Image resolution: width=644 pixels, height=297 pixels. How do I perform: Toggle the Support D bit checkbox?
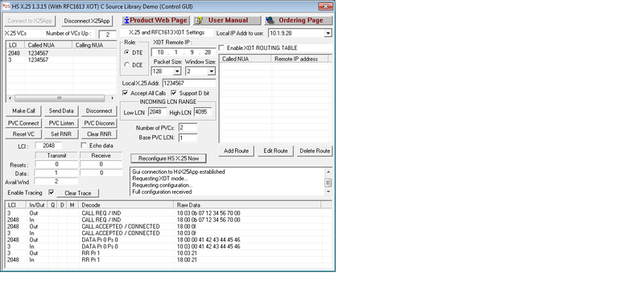click(x=174, y=93)
